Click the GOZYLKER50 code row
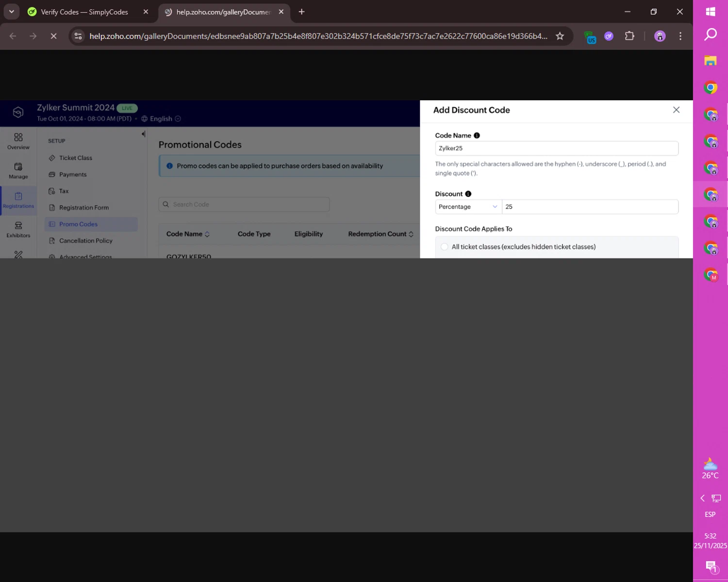This screenshot has height=582, width=728. (x=189, y=256)
